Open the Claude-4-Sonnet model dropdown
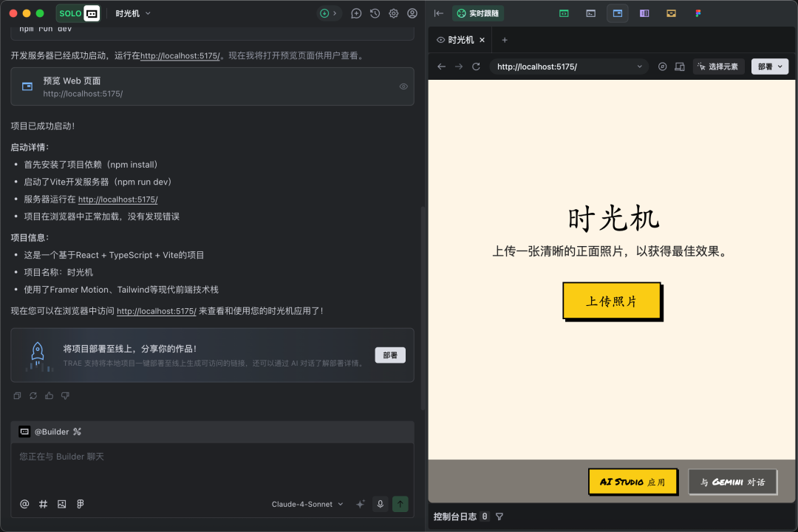798x532 pixels. click(x=307, y=504)
